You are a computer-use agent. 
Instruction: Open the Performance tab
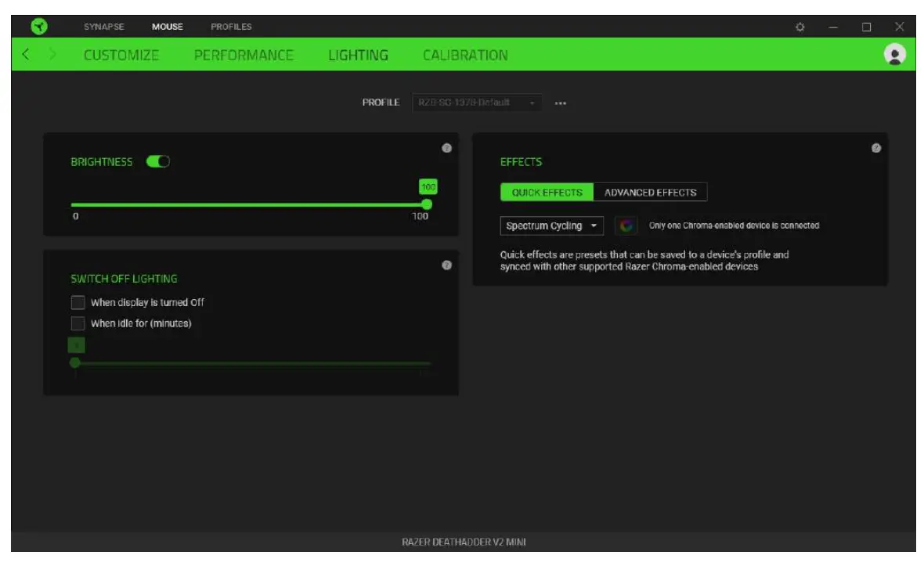click(x=244, y=55)
